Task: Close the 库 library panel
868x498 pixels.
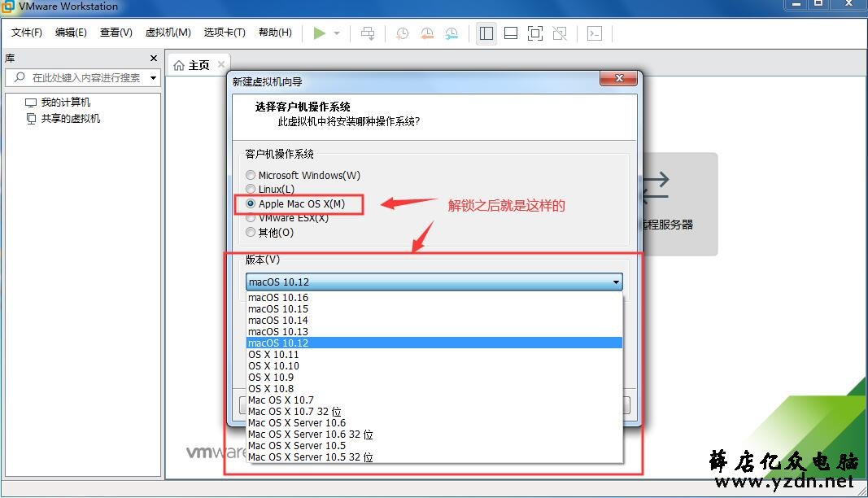Action: click(154, 58)
